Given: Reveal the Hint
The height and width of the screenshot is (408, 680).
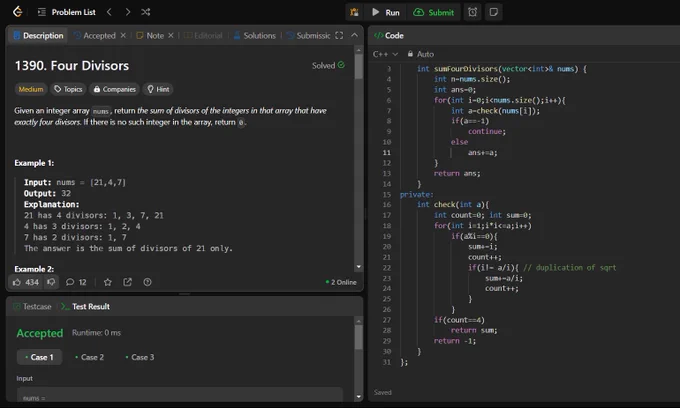Looking at the screenshot, I should pyautogui.click(x=158, y=89).
